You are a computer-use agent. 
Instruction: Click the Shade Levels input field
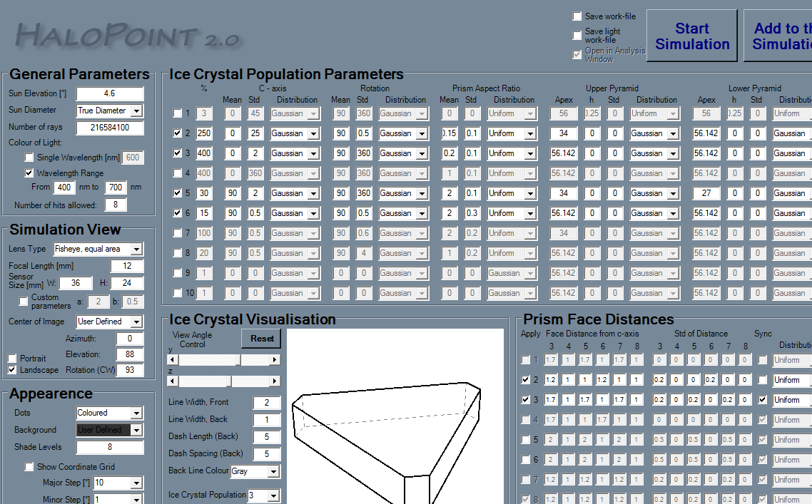pos(110,447)
